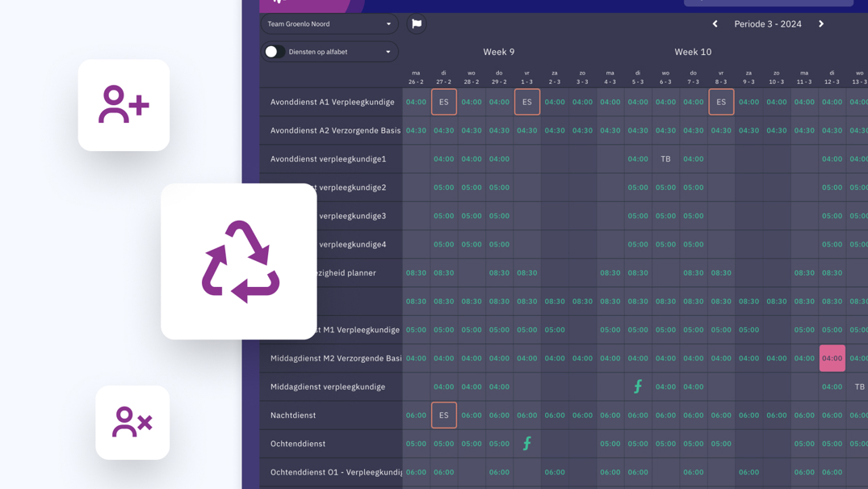The height and width of the screenshot is (489, 868).
Task: Click the purple recycle arrows icon
Action: point(240,261)
